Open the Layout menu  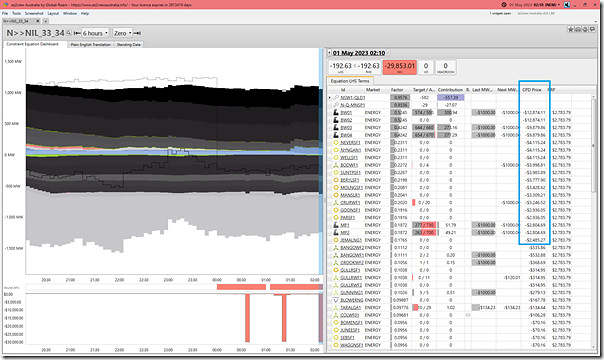53,13
